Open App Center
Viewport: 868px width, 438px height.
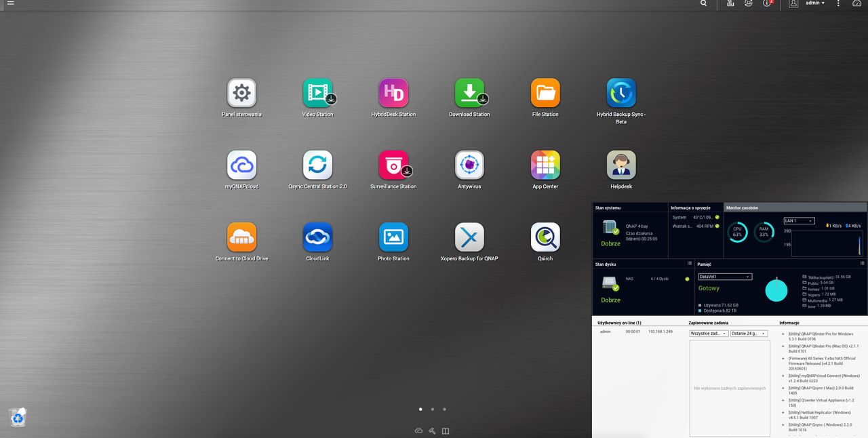click(x=545, y=165)
